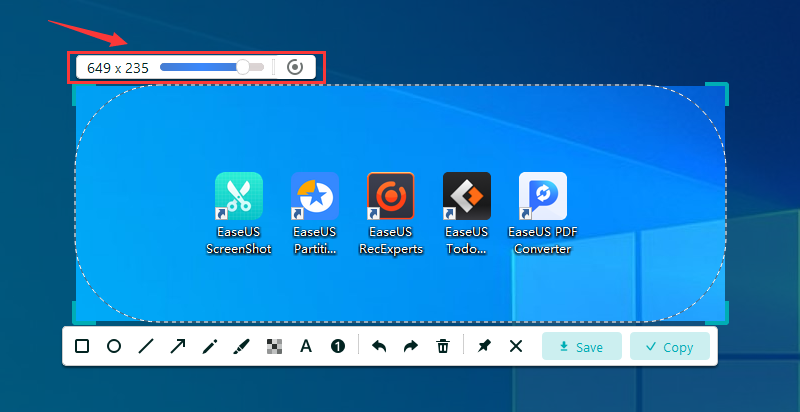Click the top-left selection corner handle

point(83,95)
